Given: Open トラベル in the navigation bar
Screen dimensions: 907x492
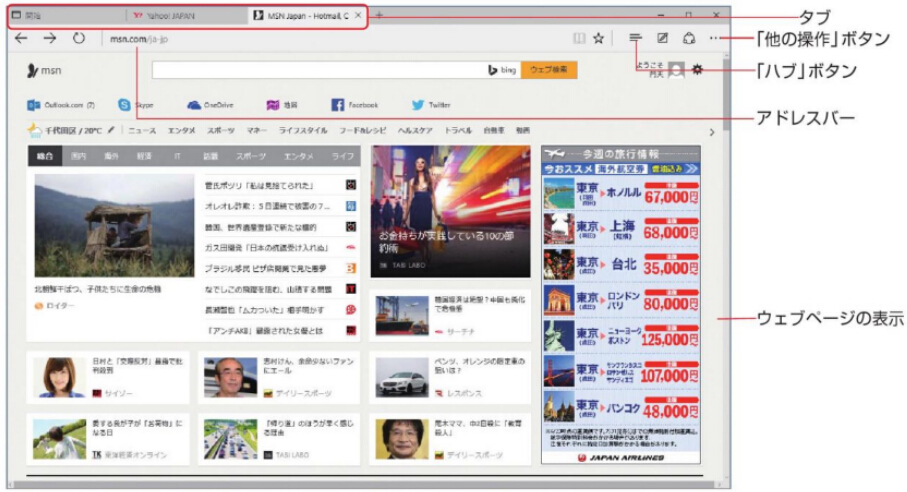Looking at the screenshot, I should click(458, 131).
